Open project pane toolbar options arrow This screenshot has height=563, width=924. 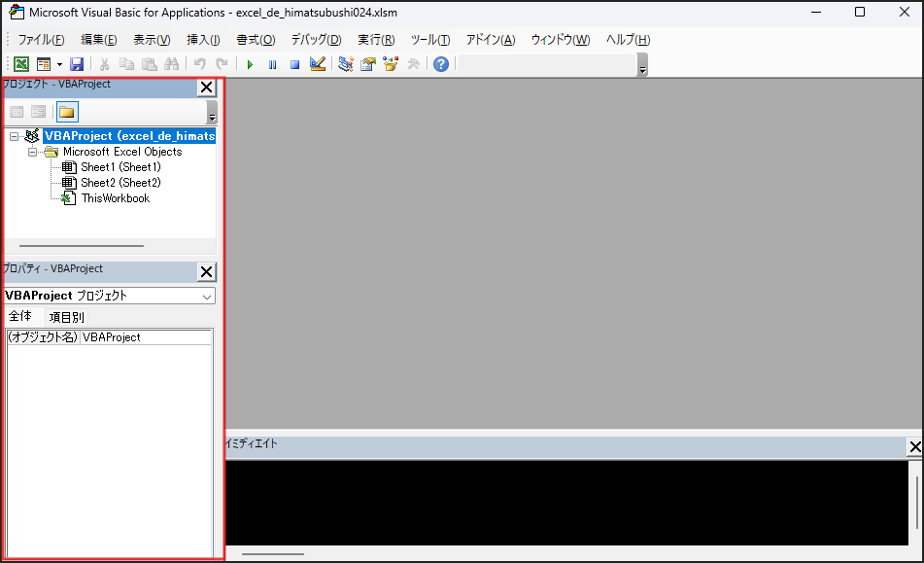pos(212,112)
